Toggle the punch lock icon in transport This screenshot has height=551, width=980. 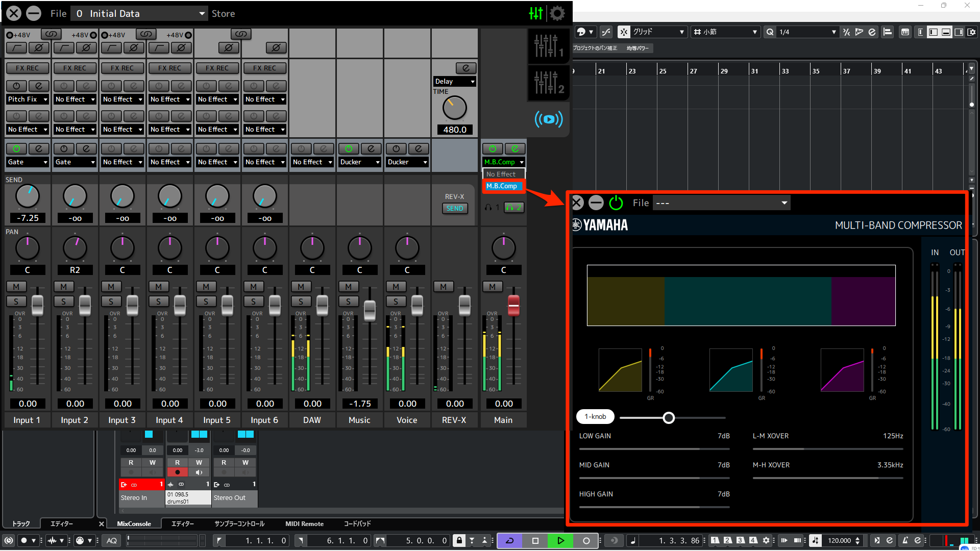(459, 541)
